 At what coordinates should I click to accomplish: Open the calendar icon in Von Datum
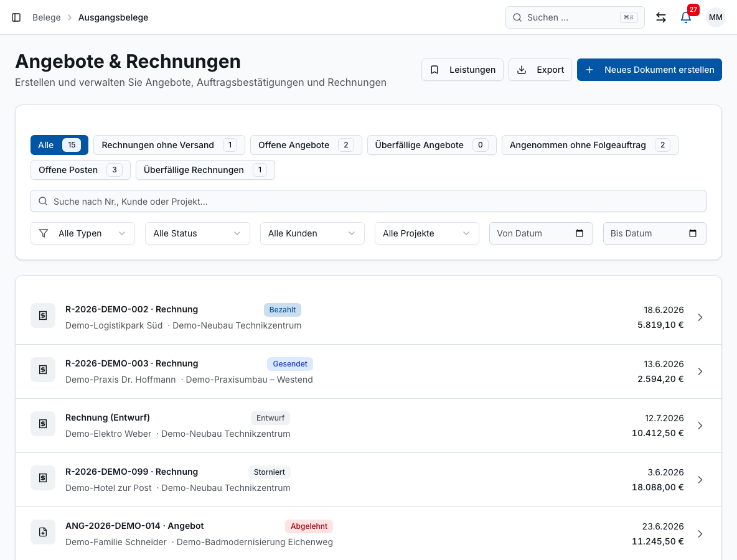point(580,233)
